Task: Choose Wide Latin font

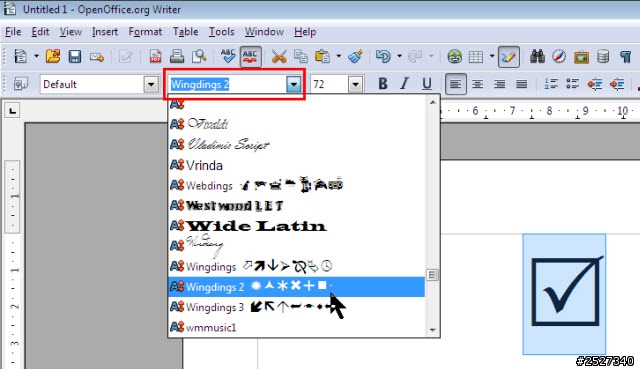Action: coord(297,226)
